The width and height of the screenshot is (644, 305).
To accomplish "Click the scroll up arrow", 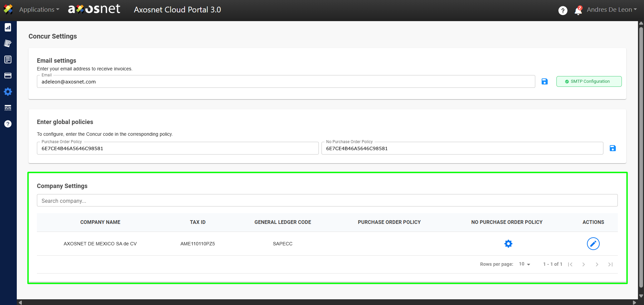I will click(x=641, y=23).
